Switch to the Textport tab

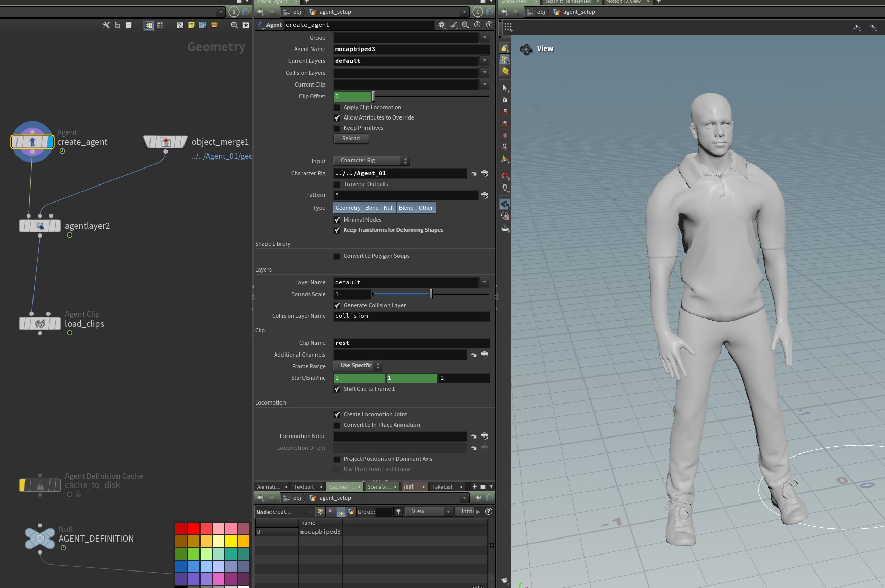click(304, 487)
